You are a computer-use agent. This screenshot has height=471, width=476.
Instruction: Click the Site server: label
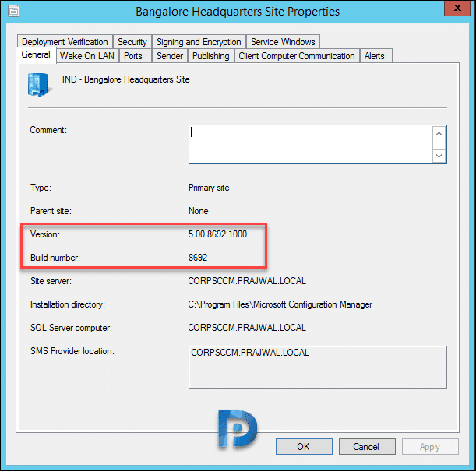51,281
